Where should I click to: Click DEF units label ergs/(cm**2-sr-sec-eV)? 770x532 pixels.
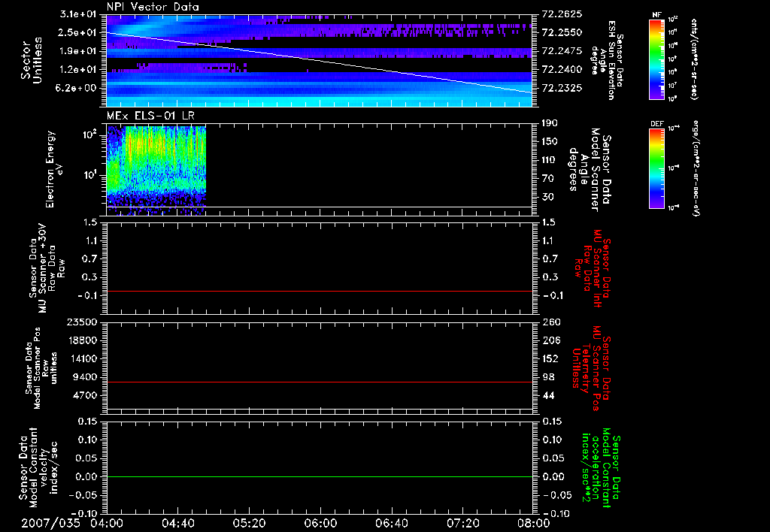tap(696, 168)
